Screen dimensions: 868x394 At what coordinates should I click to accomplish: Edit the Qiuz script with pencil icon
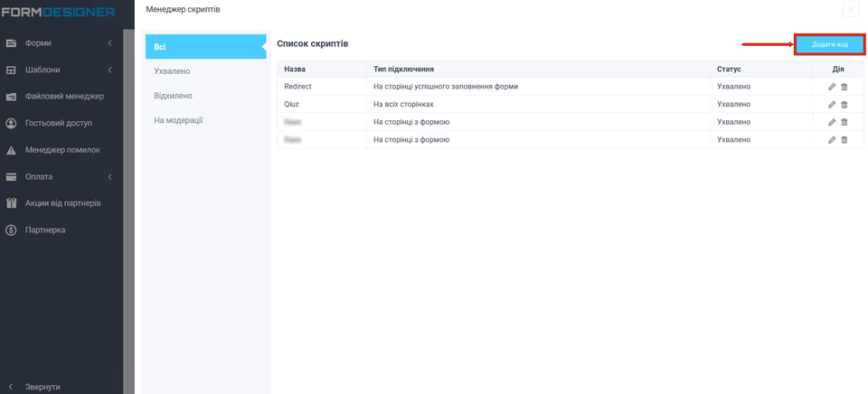(x=832, y=105)
